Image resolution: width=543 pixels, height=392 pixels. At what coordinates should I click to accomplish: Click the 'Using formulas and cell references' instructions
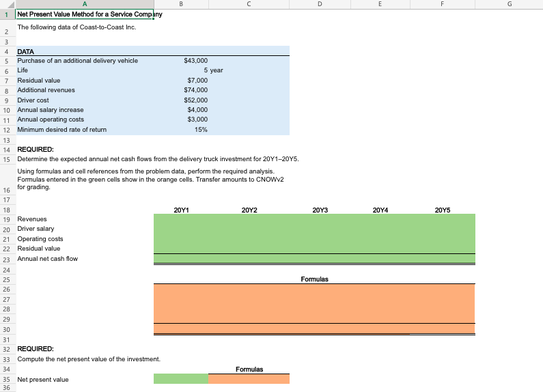[x=150, y=179]
